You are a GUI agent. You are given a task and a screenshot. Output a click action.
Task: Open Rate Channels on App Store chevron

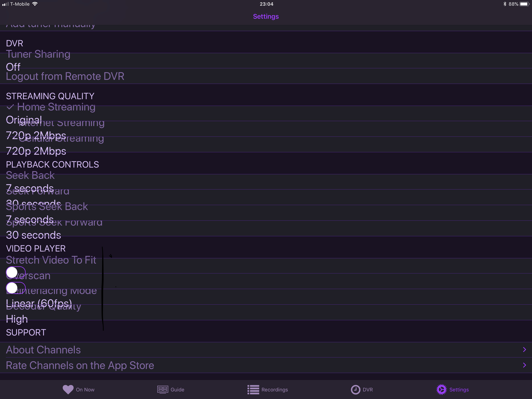(x=524, y=365)
